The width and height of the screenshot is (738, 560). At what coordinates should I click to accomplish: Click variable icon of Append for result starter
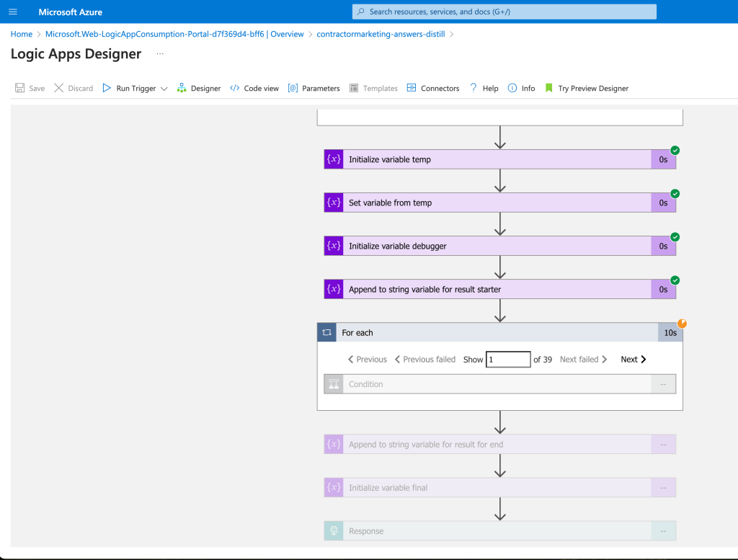coord(334,290)
